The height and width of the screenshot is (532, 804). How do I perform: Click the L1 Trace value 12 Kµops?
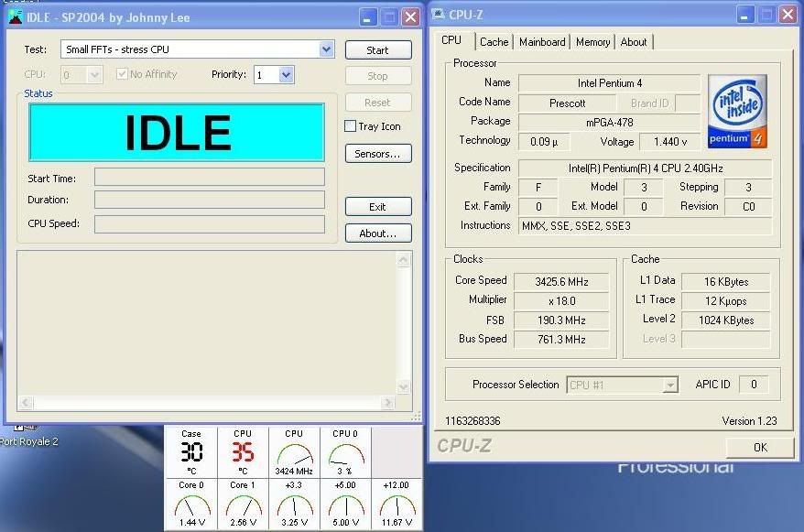click(x=725, y=301)
